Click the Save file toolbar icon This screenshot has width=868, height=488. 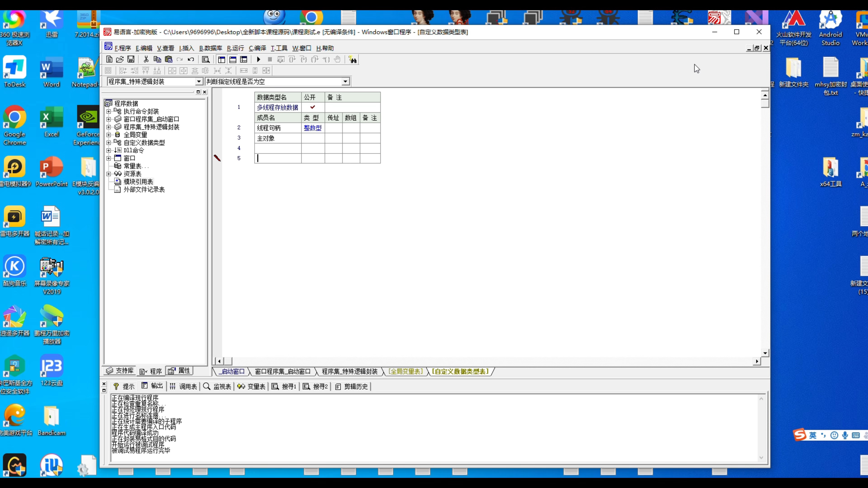pyautogui.click(x=131, y=60)
